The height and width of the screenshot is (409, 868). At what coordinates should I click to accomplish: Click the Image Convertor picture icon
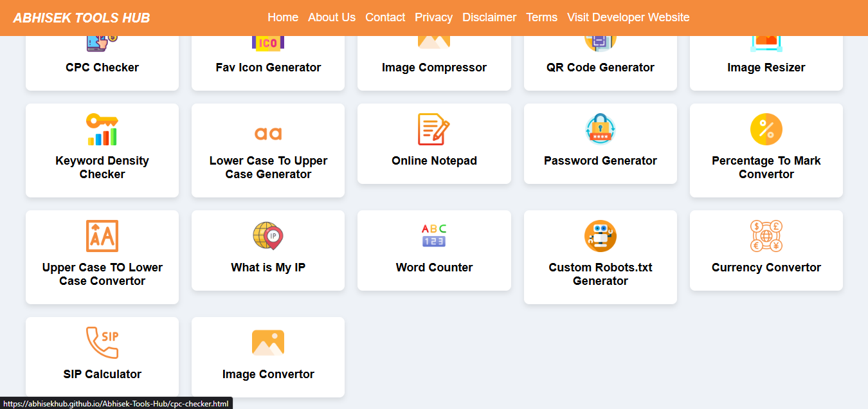tap(268, 343)
